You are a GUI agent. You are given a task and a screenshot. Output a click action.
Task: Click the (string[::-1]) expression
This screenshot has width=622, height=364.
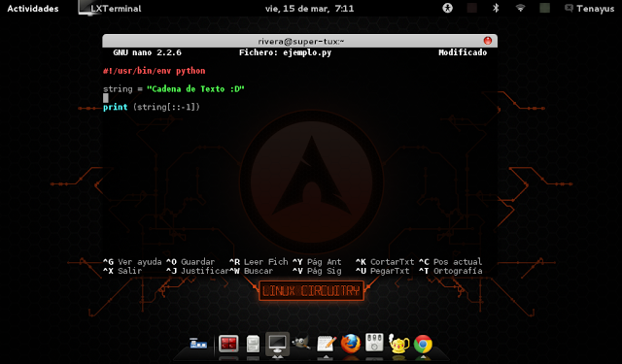pyautogui.click(x=166, y=107)
